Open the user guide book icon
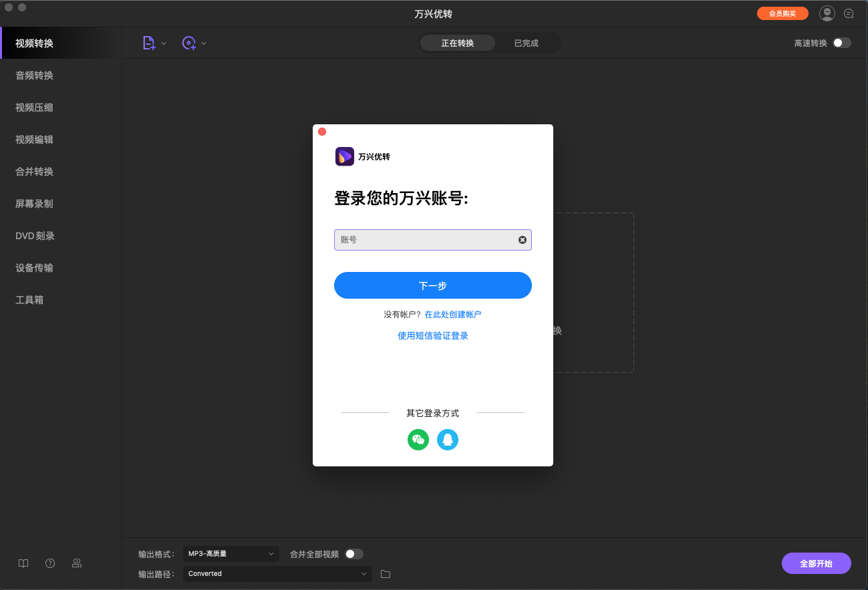Image resolution: width=868 pixels, height=590 pixels. [23, 563]
